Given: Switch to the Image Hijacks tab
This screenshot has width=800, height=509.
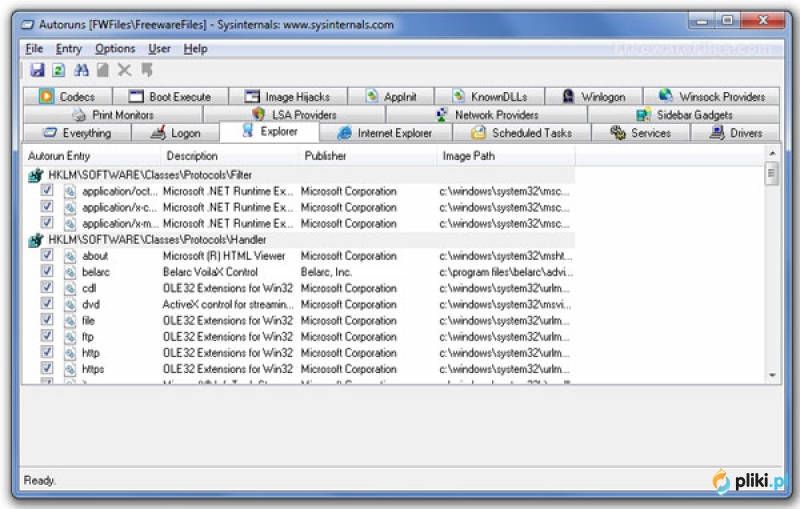Looking at the screenshot, I should pyautogui.click(x=288, y=96).
